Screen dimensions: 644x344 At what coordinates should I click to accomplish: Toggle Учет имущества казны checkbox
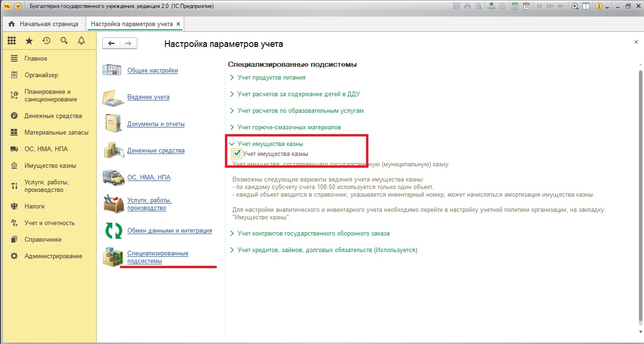pyautogui.click(x=237, y=154)
